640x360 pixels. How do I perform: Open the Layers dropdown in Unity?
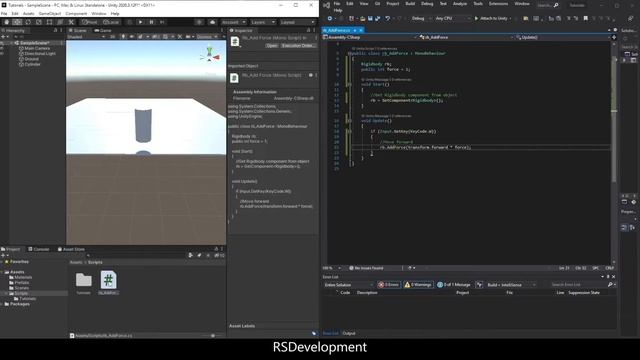(262, 22)
